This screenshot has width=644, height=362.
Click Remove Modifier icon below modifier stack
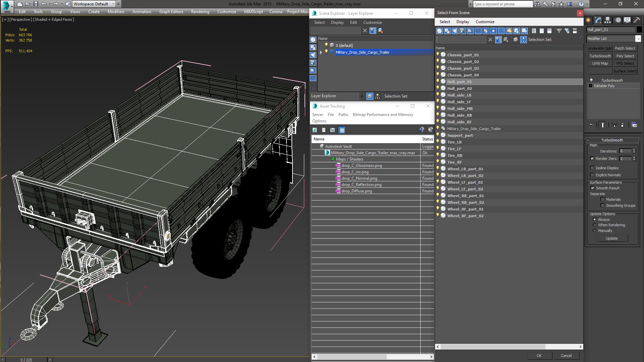pos(623,125)
